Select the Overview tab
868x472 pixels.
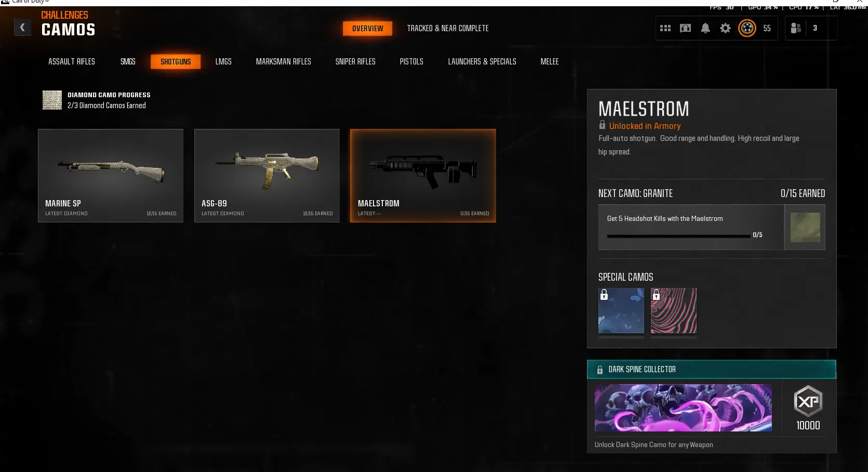click(x=368, y=28)
